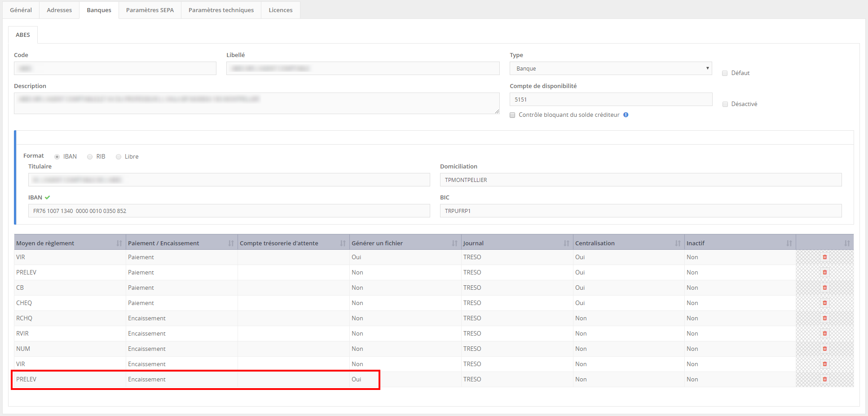Edit the Compte de disponibilité field
This screenshot has height=416, width=868.
click(x=611, y=99)
